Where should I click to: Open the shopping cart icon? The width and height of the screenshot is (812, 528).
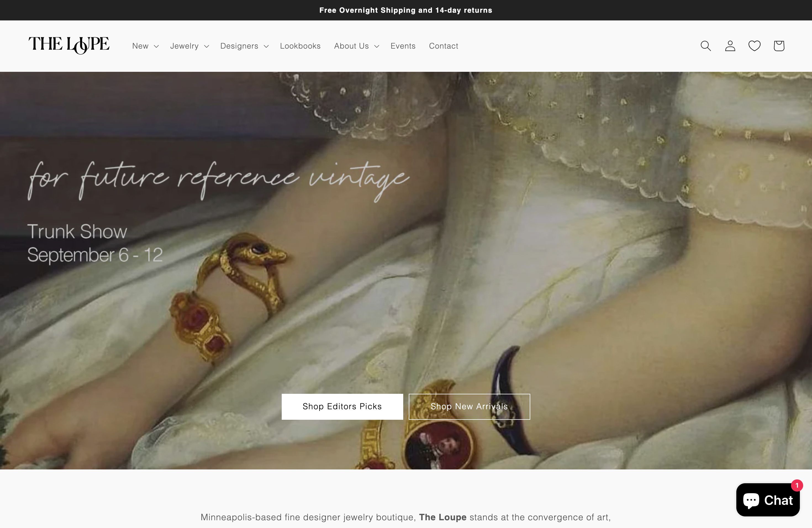tap(779, 46)
